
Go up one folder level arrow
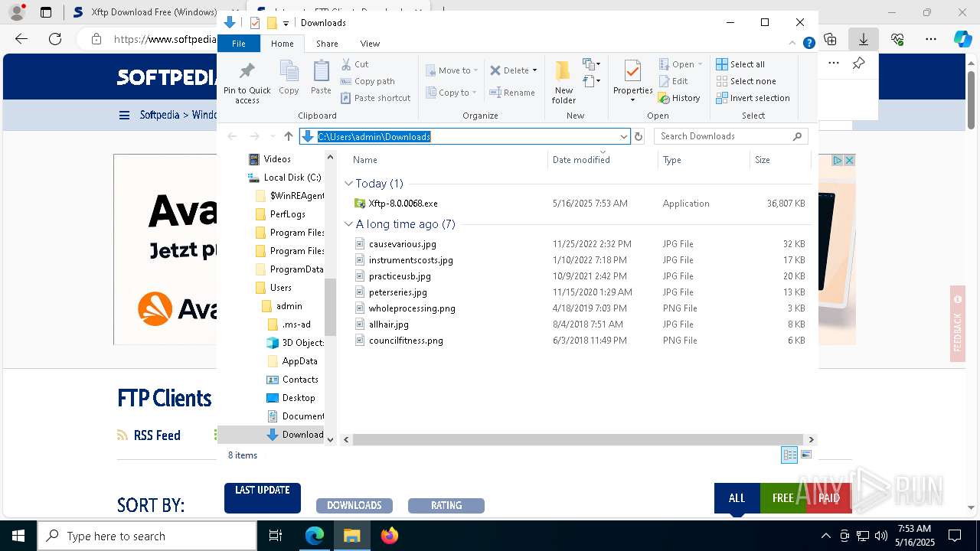coord(289,136)
